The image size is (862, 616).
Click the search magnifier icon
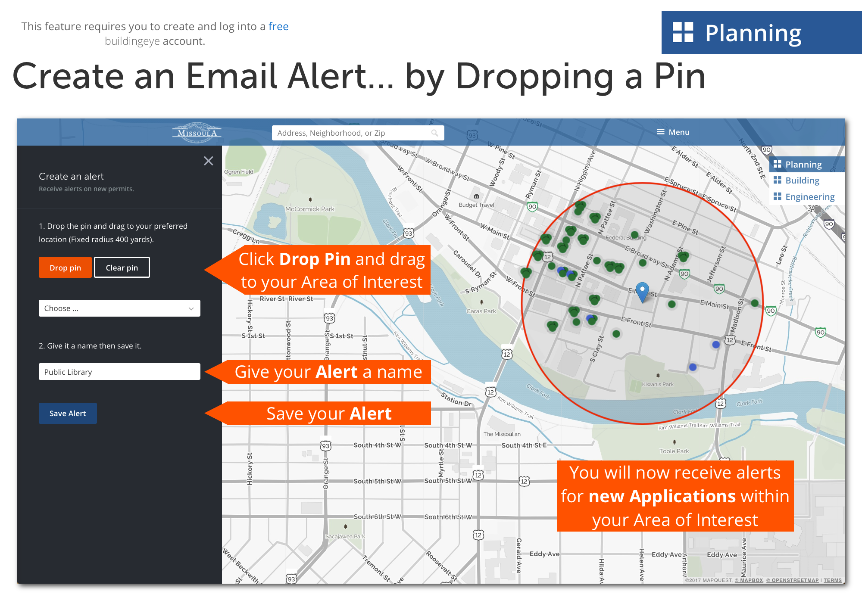click(435, 133)
